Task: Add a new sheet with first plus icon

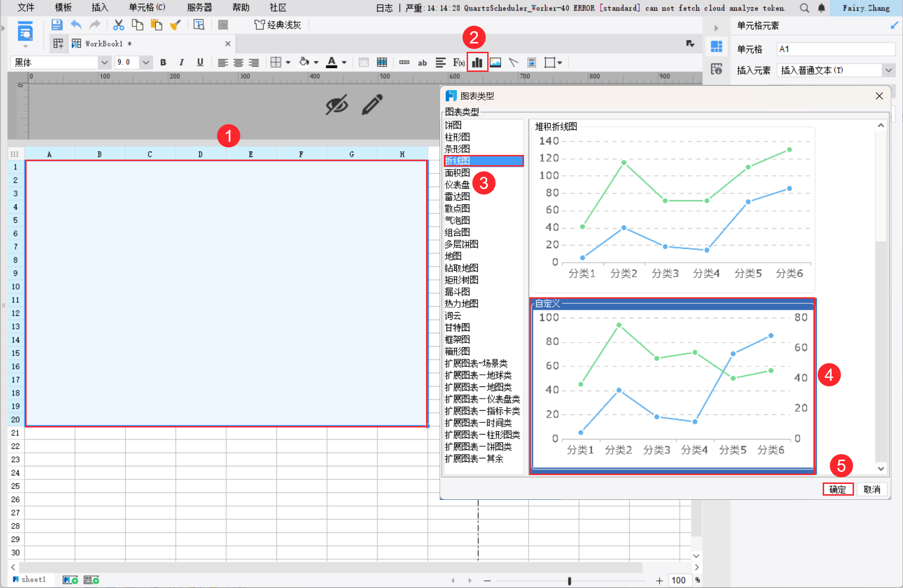Action: 70,580
